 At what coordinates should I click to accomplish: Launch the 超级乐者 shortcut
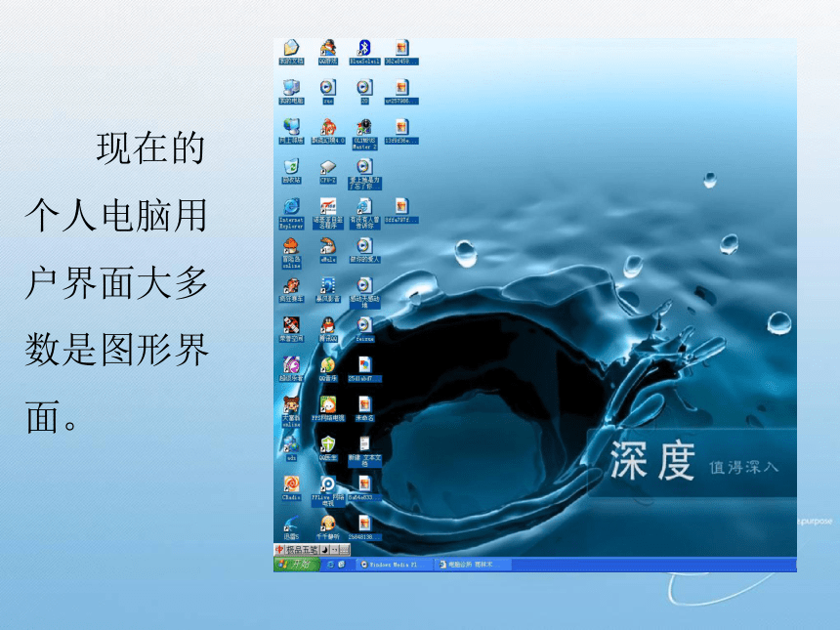(x=291, y=369)
